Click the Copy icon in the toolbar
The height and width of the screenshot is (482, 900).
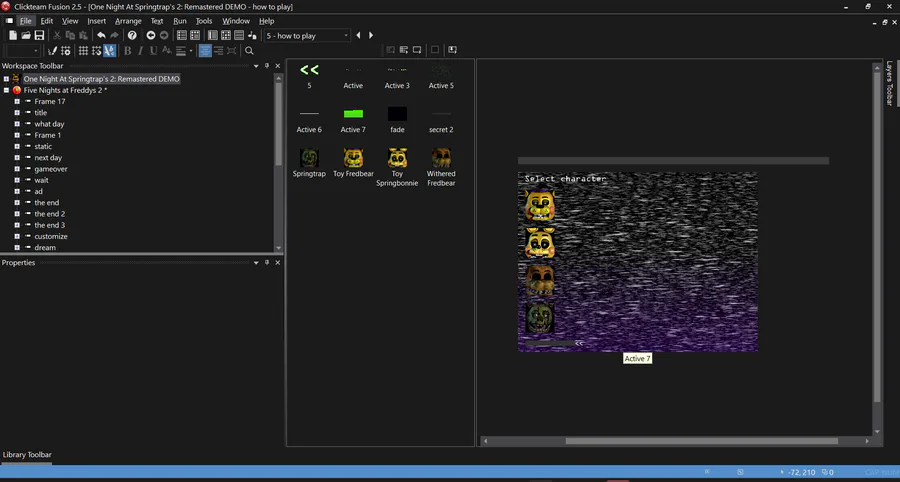pyautogui.click(x=70, y=36)
